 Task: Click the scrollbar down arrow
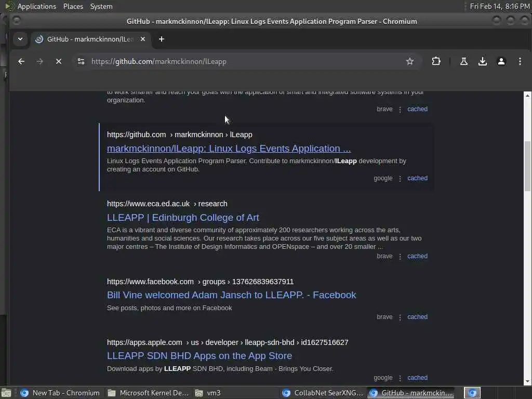pyautogui.click(x=527, y=382)
